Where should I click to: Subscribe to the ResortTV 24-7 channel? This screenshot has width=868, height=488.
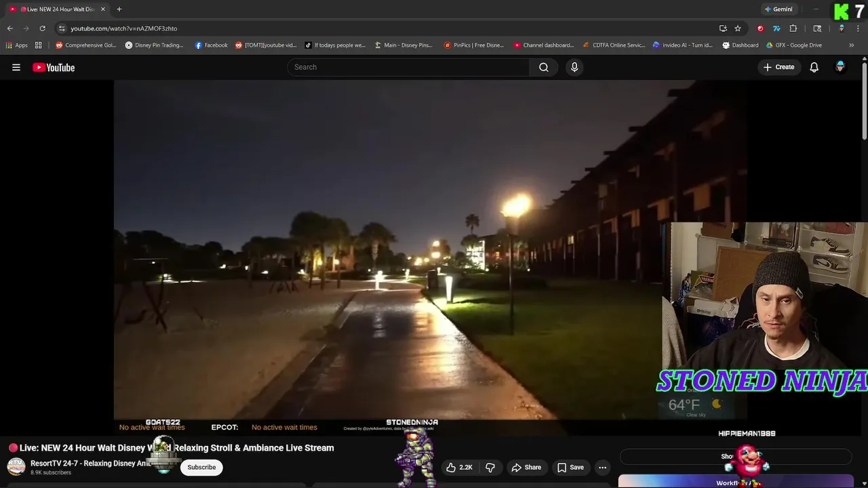point(201,467)
